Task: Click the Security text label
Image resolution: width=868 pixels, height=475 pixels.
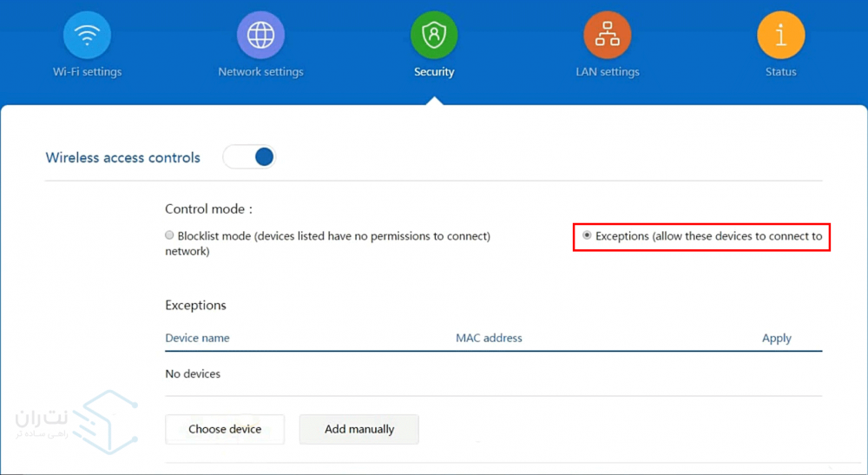Action: click(x=434, y=72)
